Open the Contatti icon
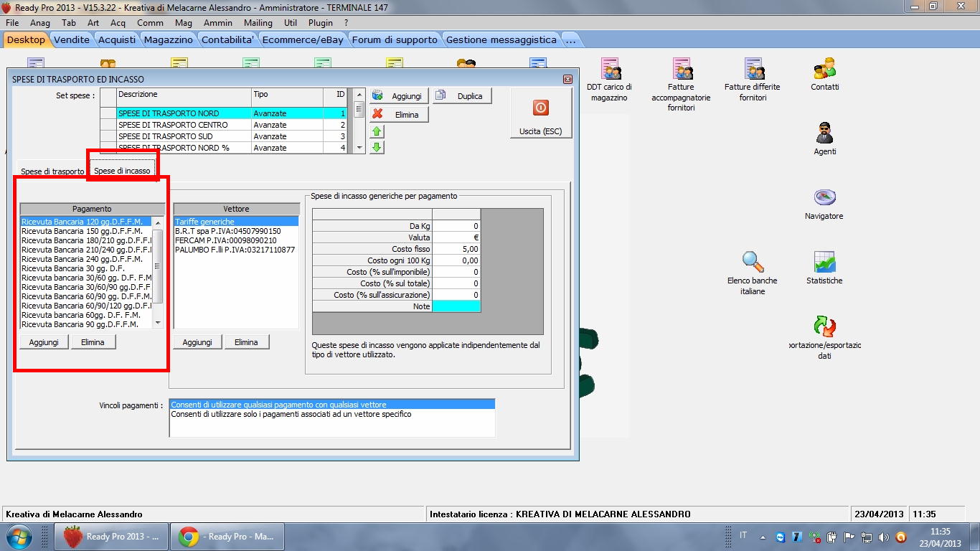 pos(824,75)
